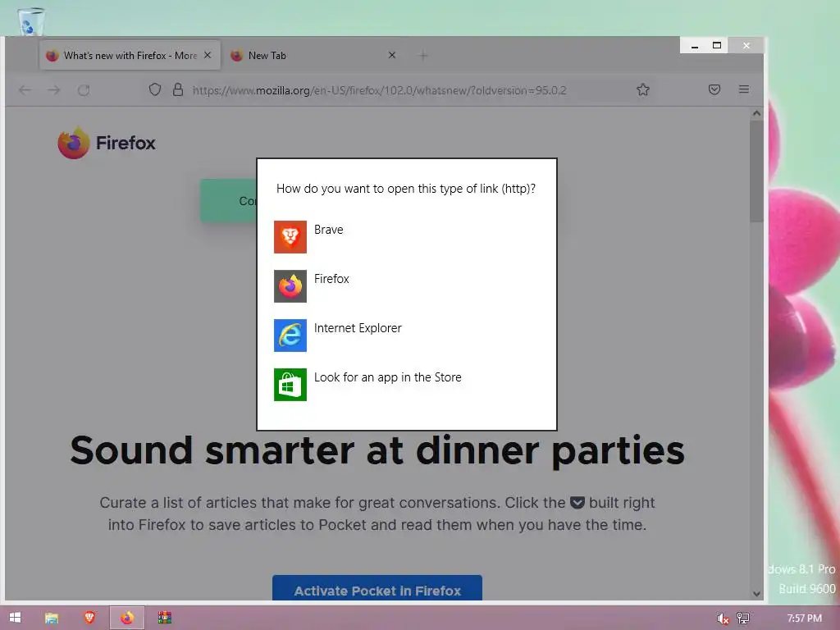Click Activate Pocket in Firefox button
This screenshot has width=840, height=630.
coord(377,587)
